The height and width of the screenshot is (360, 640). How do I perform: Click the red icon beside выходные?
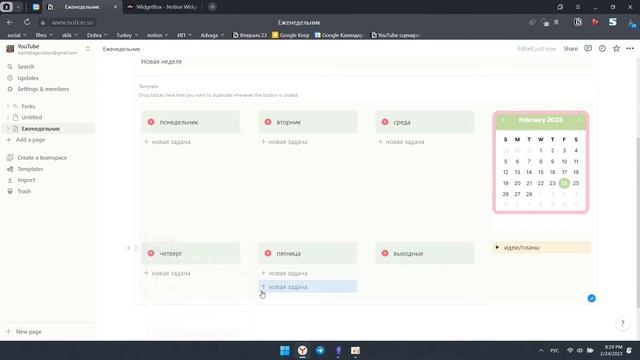pyautogui.click(x=385, y=253)
